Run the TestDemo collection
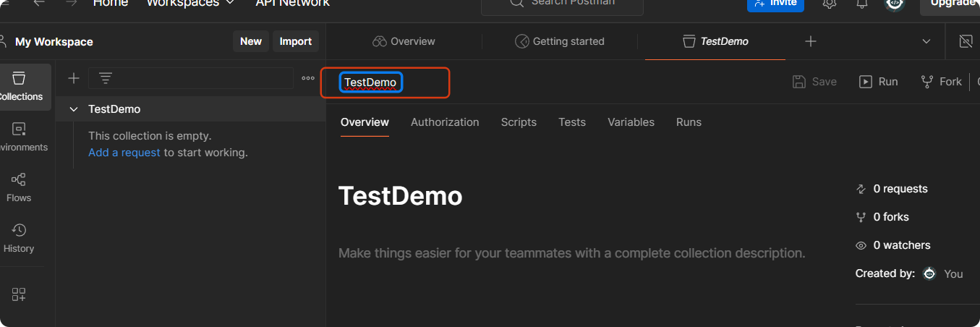This screenshot has height=327, width=980. [879, 82]
